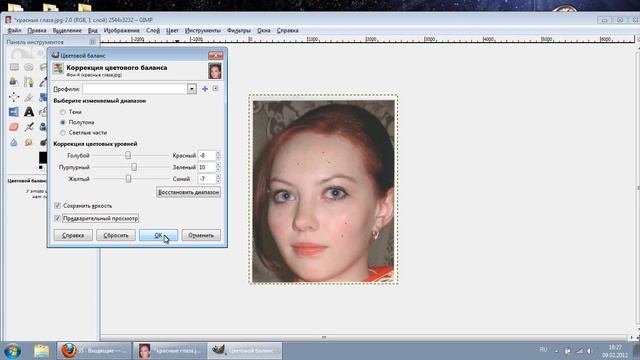
Task: Click the Красный value field showing -8
Action: pos(207,156)
